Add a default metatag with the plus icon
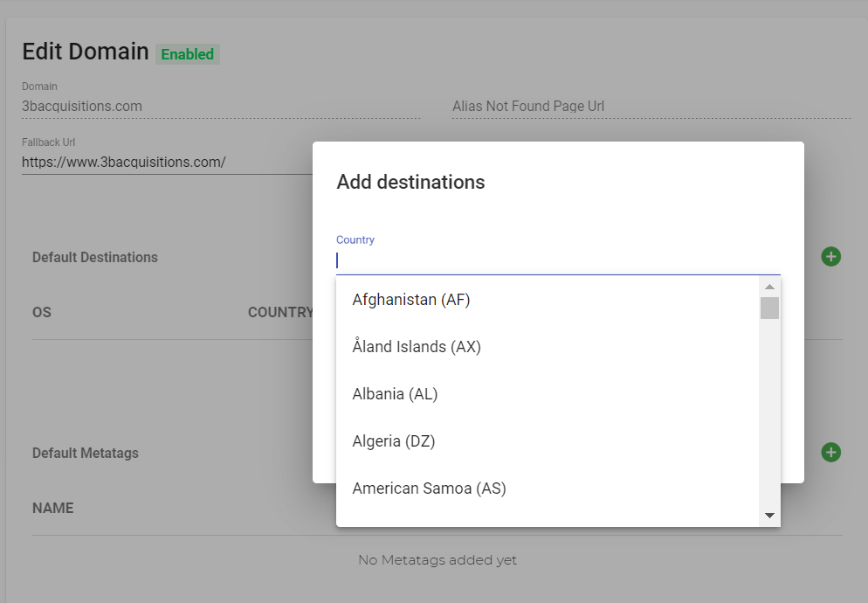Viewport: 868px width, 603px height. point(830,453)
